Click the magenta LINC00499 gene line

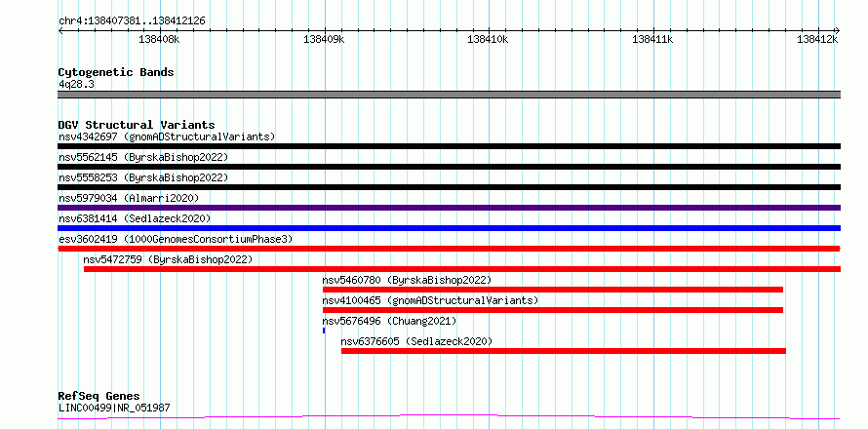tap(449, 417)
